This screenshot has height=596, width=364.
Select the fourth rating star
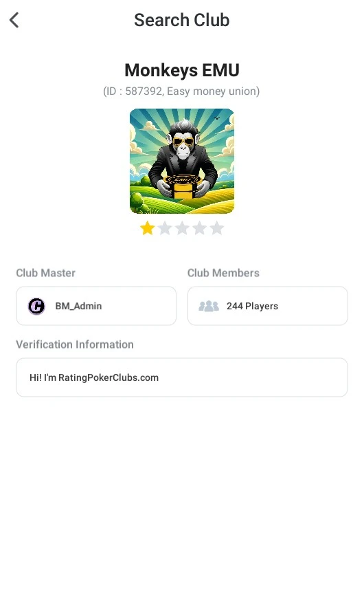coord(200,228)
